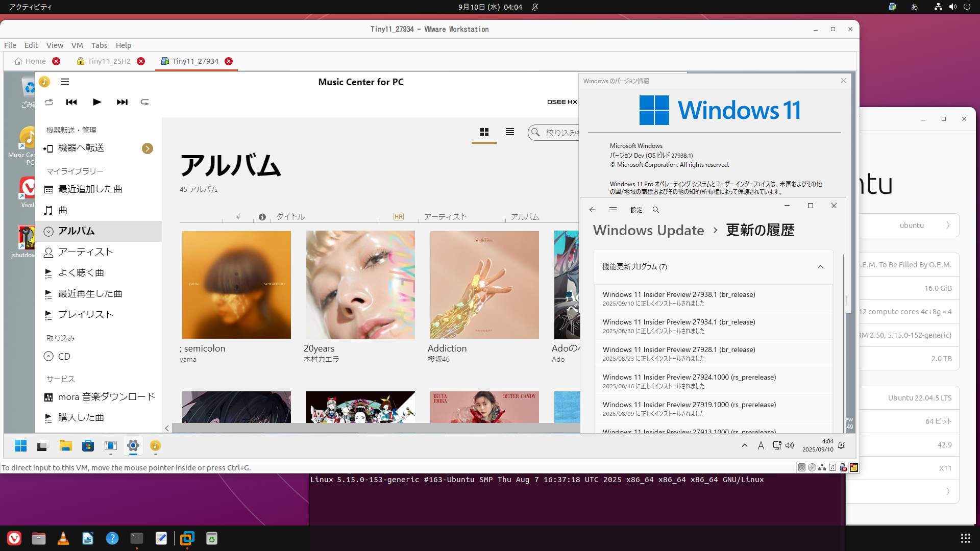Select アルバム in the sidebar
980x551 pixels.
pos(98,231)
